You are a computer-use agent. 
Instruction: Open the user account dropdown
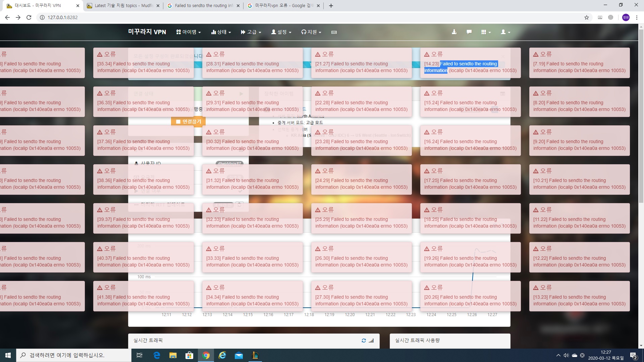click(505, 32)
